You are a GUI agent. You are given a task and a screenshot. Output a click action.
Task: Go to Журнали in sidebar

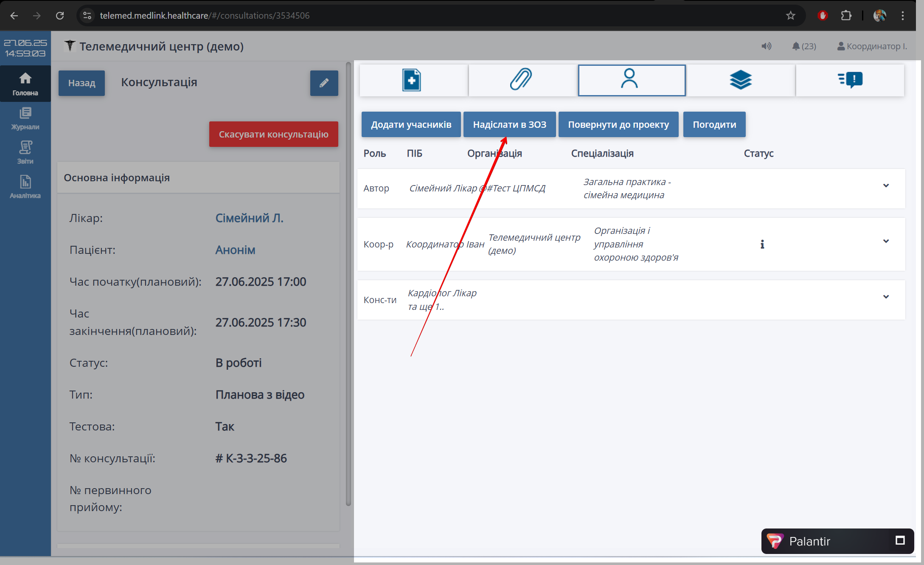click(x=25, y=119)
